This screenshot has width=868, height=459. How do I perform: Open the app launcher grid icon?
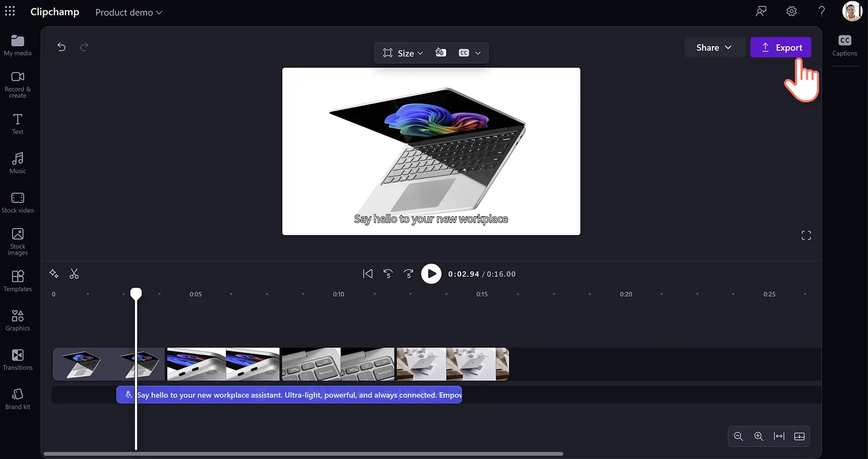coord(10,11)
